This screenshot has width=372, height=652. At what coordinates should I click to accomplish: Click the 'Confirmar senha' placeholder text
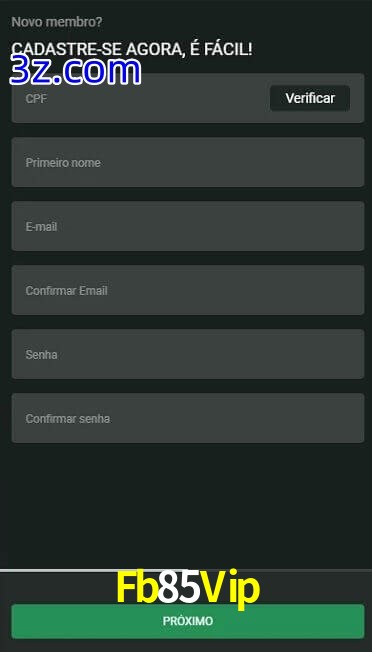(68, 419)
